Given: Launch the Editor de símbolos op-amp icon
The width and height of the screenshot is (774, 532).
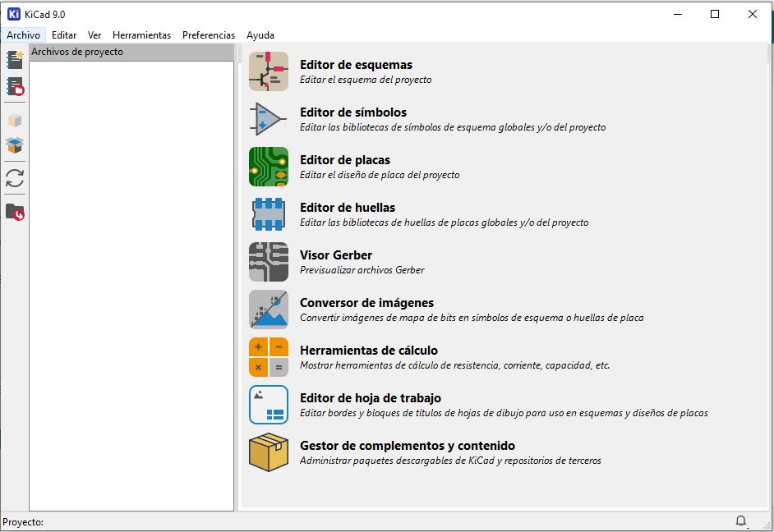Looking at the screenshot, I should [269, 119].
